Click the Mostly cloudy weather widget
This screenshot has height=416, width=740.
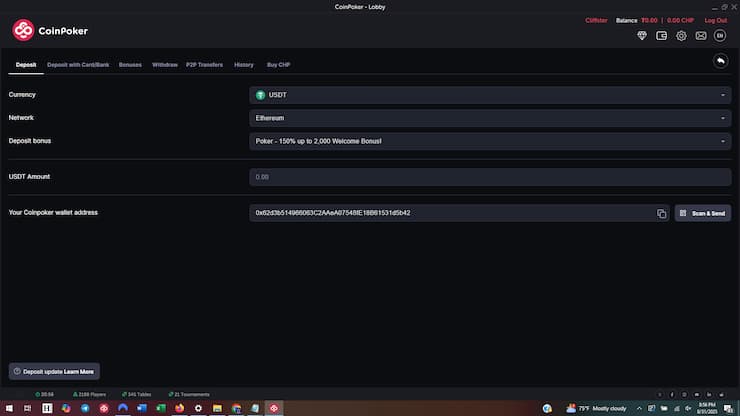point(597,408)
